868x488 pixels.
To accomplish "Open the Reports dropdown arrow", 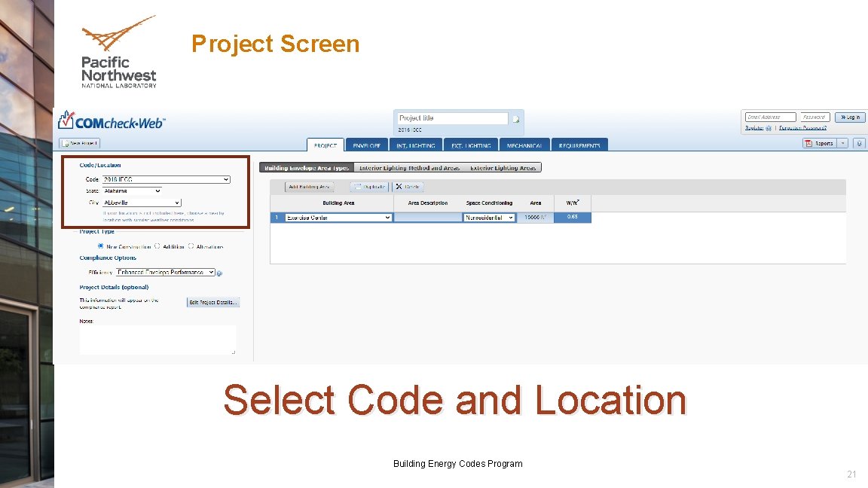I will pyautogui.click(x=842, y=143).
